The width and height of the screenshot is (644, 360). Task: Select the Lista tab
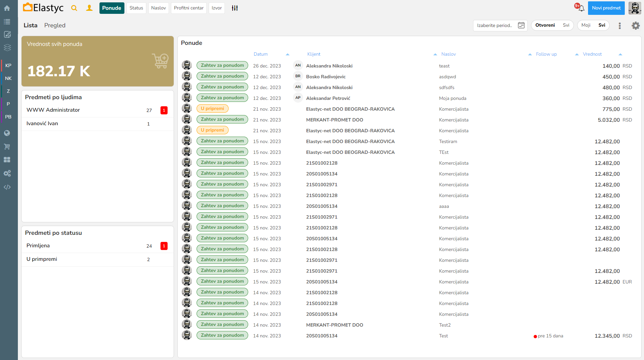[30, 25]
